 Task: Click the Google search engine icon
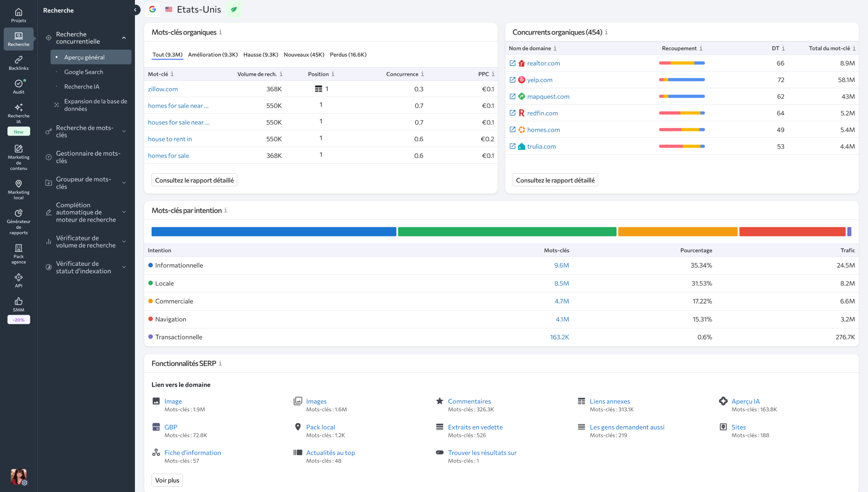click(152, 9)
